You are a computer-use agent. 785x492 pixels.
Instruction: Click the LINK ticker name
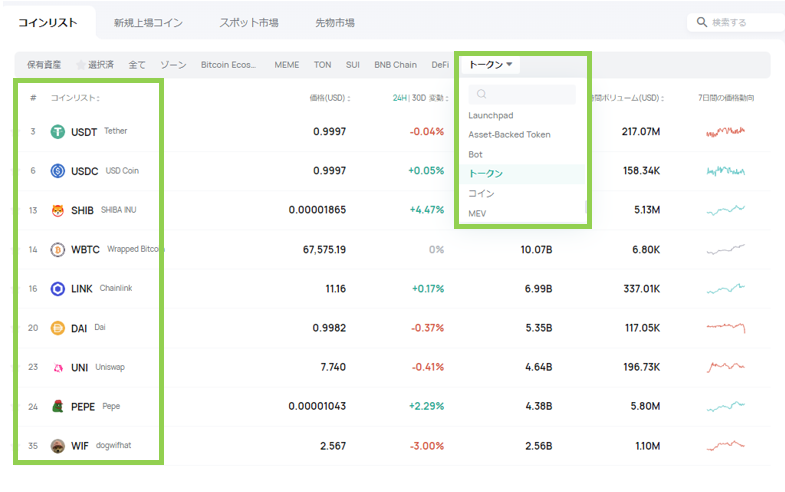tap(82, 289)
